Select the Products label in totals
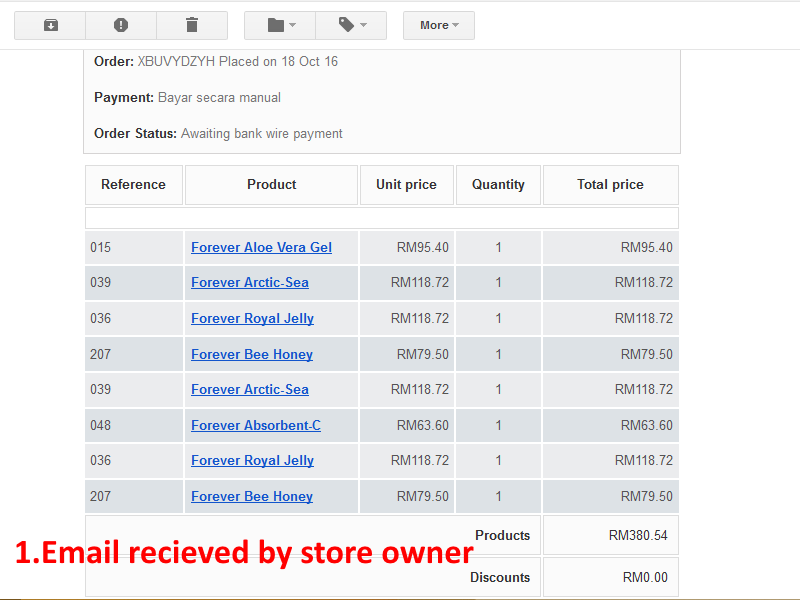800x600 pixels. point(503,535)
